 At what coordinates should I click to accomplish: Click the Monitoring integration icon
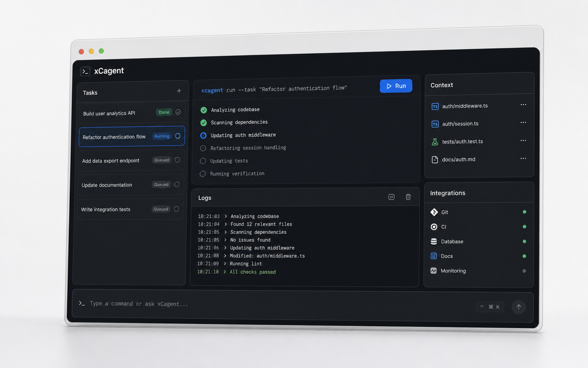tap(433, 271)
